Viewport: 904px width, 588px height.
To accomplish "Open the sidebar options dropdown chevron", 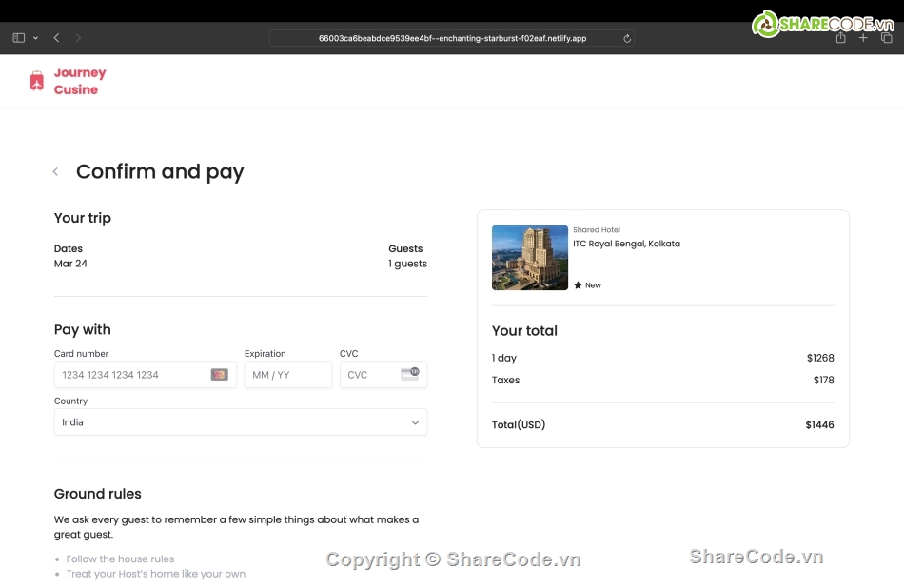I will click(35, 38).
